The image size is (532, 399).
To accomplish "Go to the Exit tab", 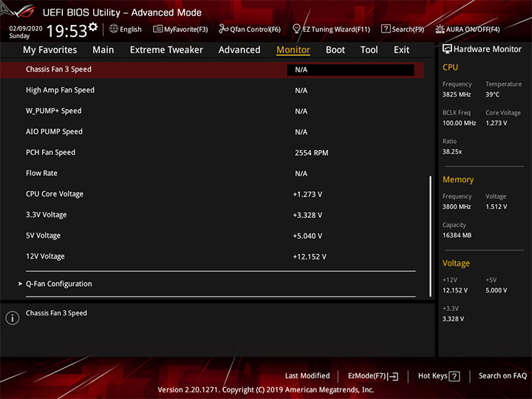I will (x=401, y=50).
